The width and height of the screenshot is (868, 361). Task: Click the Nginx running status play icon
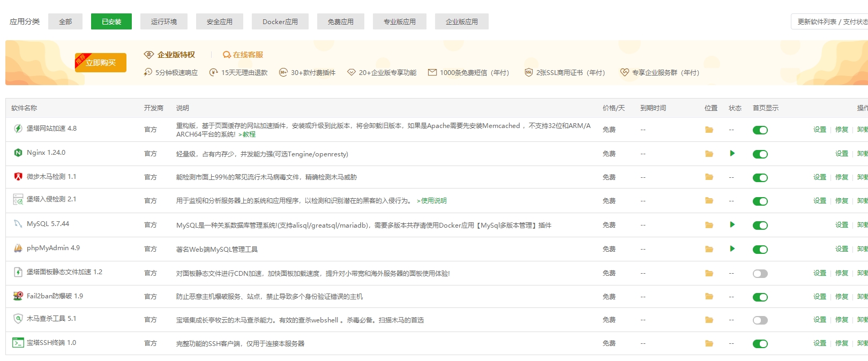coord(732,153)
